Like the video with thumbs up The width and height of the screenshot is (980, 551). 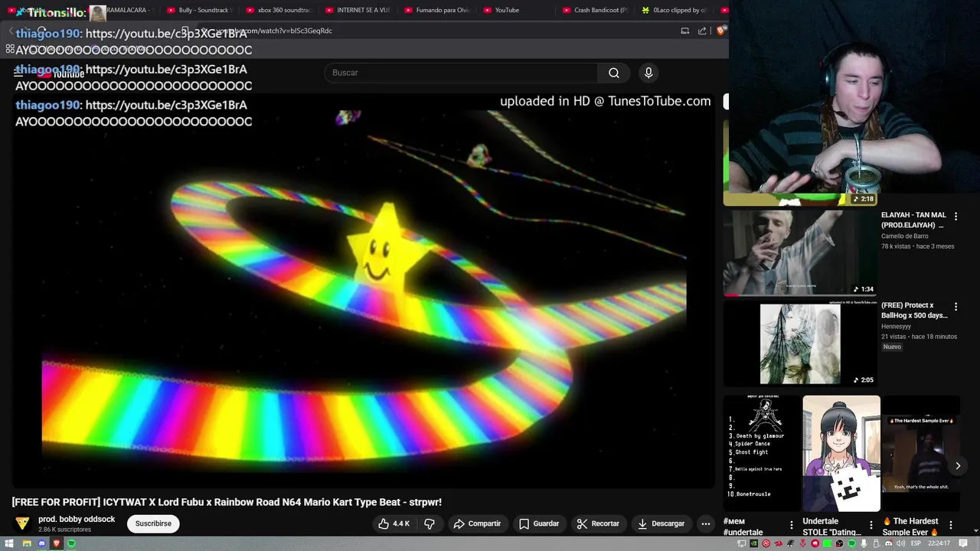[384, 523]
